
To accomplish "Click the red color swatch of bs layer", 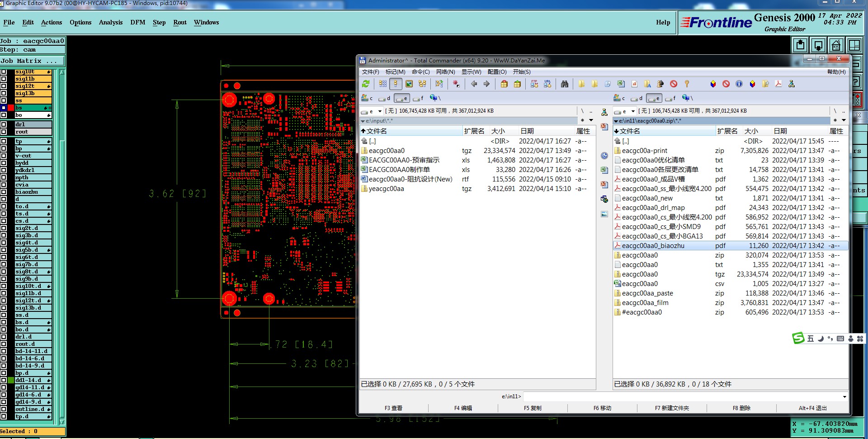I will point(11,108).
